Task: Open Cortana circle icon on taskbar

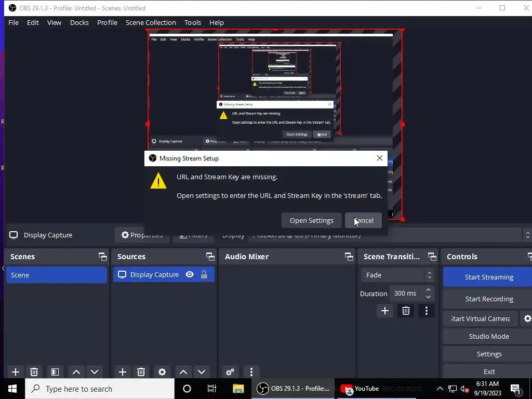Action: click(187, 389)
